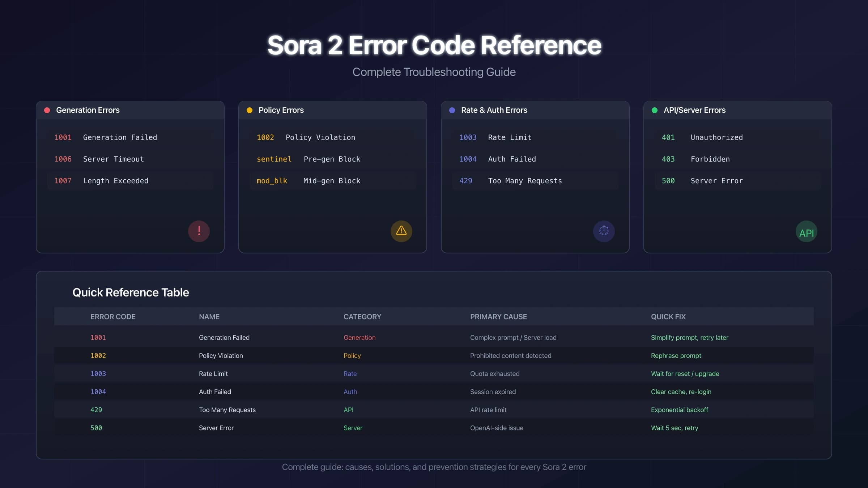Click error code 1002 in the table
Viewport: 868px width, 488px height.
pos(98,356)
